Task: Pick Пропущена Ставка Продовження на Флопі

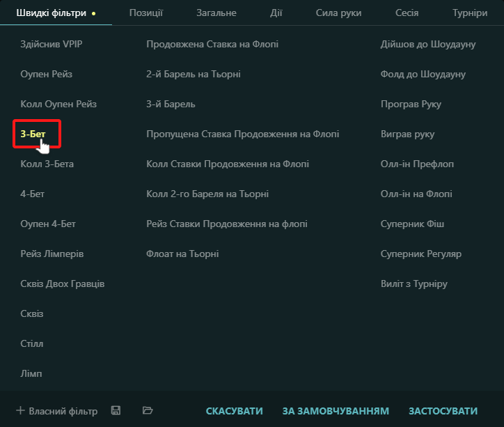Action: pyautogui.click(x=243, y=134)
